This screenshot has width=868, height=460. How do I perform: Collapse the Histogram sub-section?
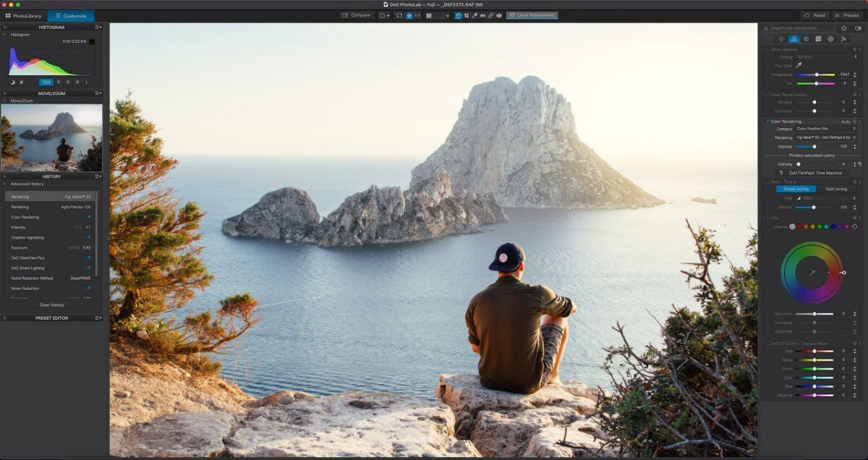(x=4, y=35)
